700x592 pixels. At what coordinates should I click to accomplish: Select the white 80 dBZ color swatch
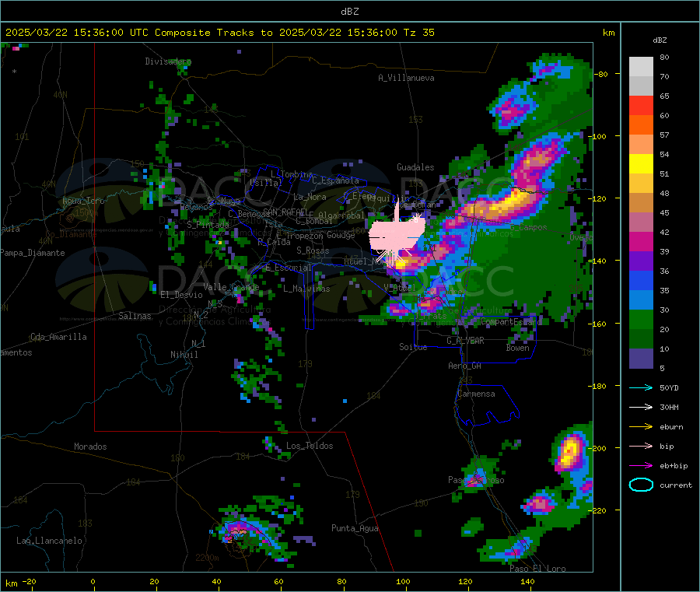pyautogui.click(x=641, y=67)
